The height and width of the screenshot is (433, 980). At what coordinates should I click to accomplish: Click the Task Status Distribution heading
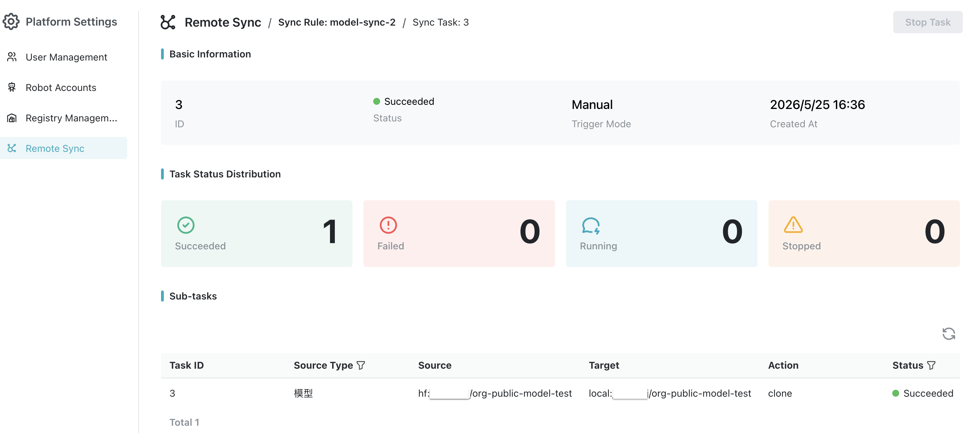coord(225,174)
